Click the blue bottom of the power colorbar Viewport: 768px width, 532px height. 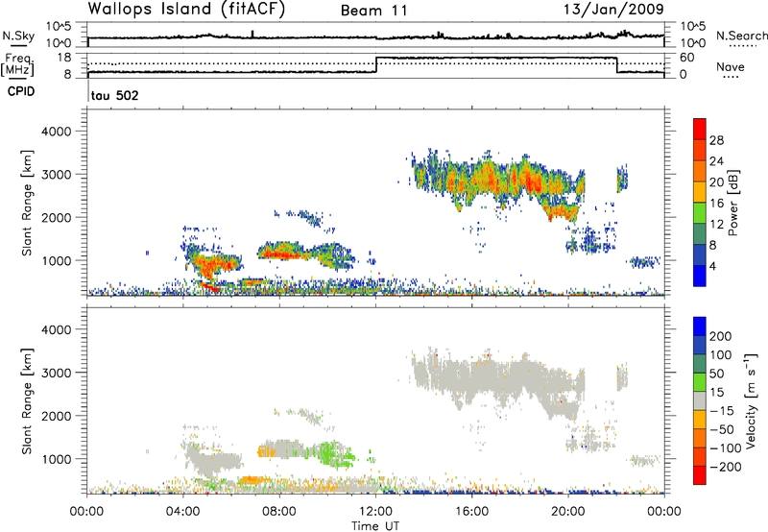(700, 276)
